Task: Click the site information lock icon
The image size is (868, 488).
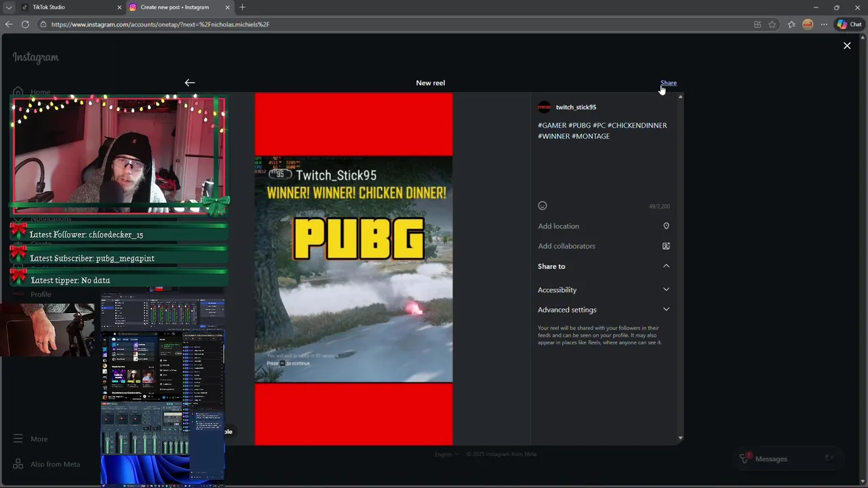Action: coord(43,24)
